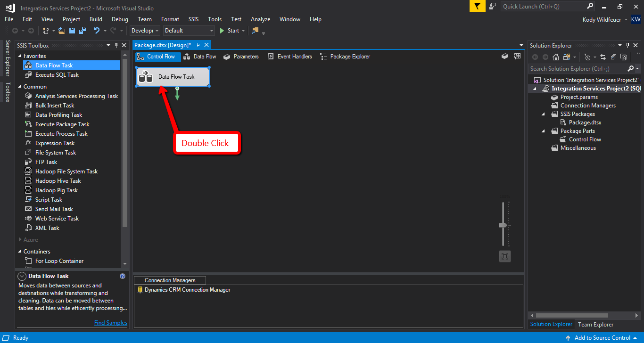Screen dimensions: 644x343
Task: Click the Open File folder icon
Action: (62, 31)
